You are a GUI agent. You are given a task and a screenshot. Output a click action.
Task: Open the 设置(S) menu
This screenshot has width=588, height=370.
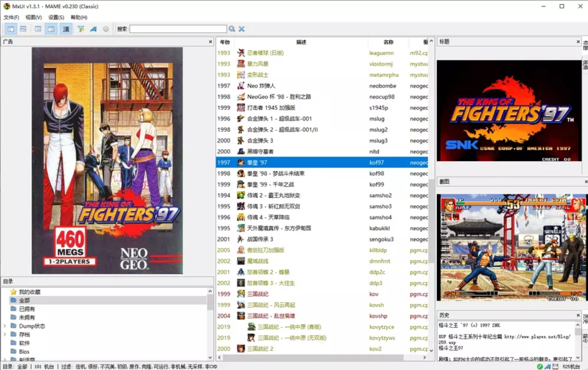coord(56,17)
